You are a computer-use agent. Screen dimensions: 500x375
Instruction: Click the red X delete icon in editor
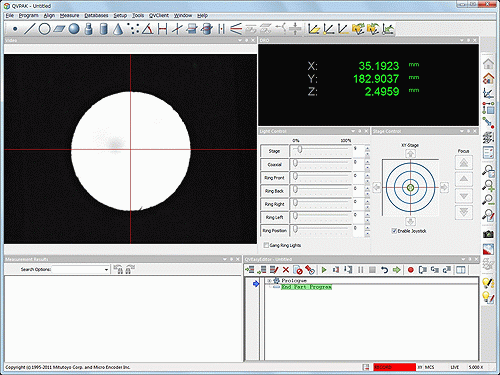pyautogui.click(x=286, y=270)
